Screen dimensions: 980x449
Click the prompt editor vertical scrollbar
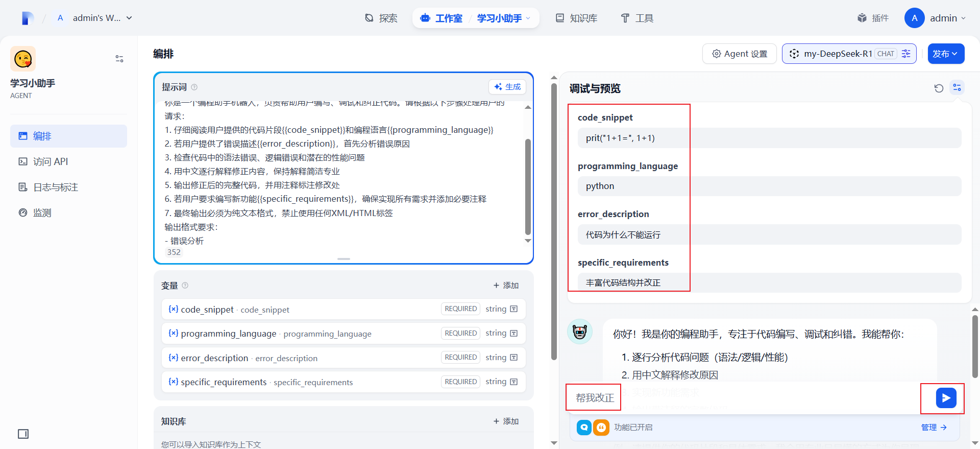(x=528, y=186)
